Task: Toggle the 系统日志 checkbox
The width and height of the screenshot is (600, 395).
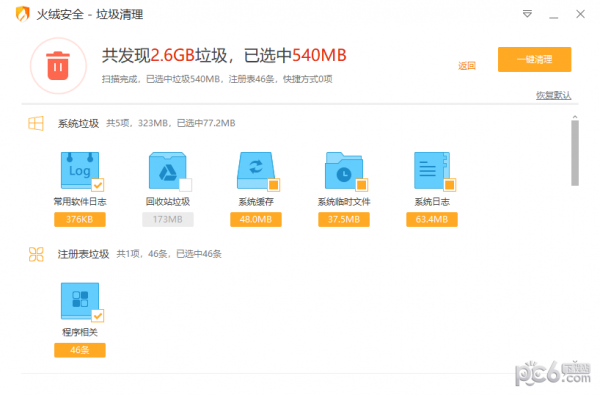Action: (x=450, y=185)
